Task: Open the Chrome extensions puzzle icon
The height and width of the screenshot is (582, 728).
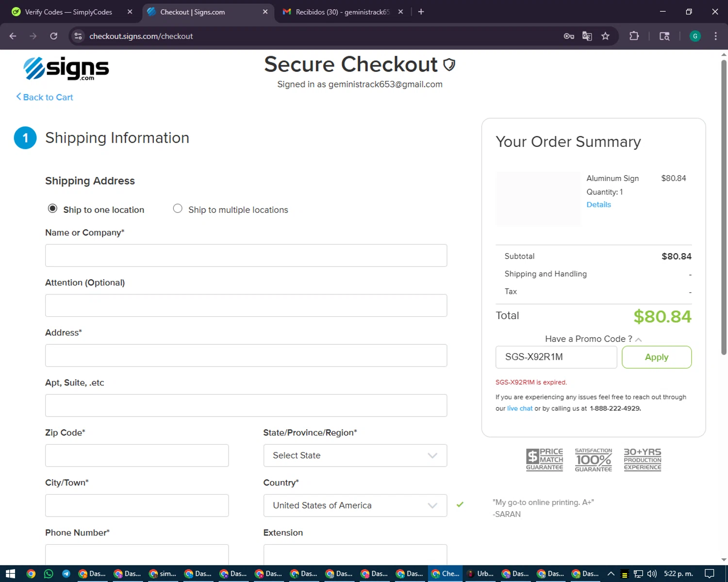Action: coord(634,36)
